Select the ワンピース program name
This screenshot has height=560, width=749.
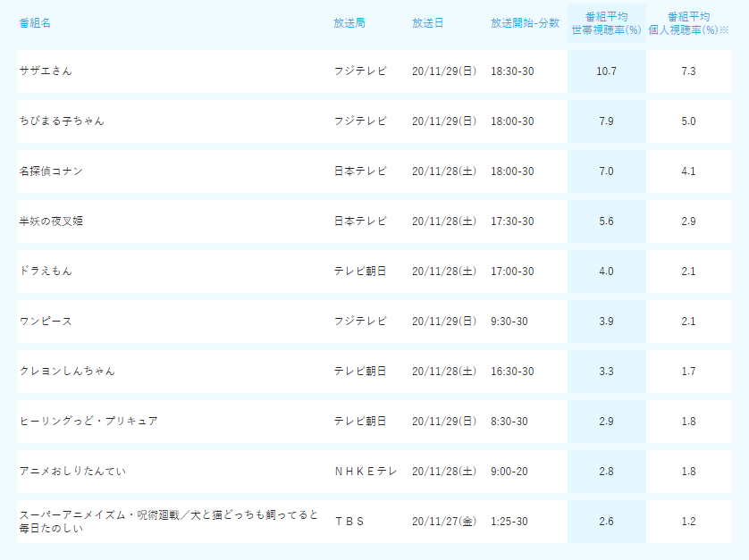(46, 322)
